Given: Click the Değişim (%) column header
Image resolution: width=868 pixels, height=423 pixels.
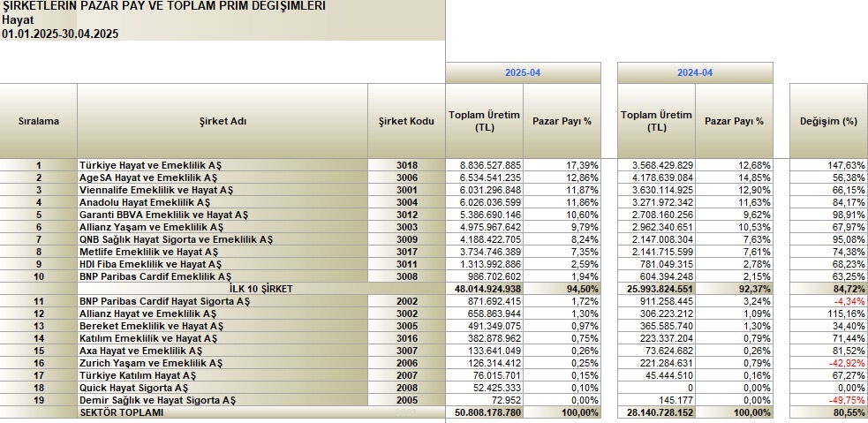Looking at the screenshot, I should pyautogui.click(x=828, y=121).
